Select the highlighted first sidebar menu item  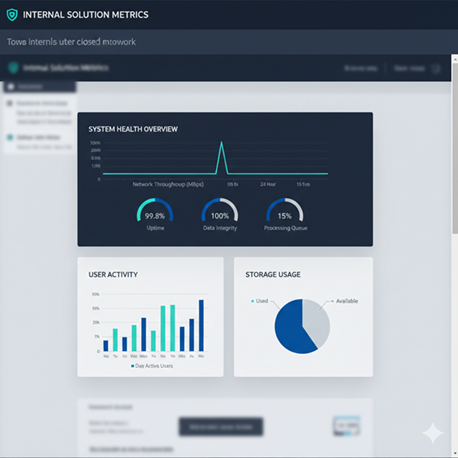point(40,87)
